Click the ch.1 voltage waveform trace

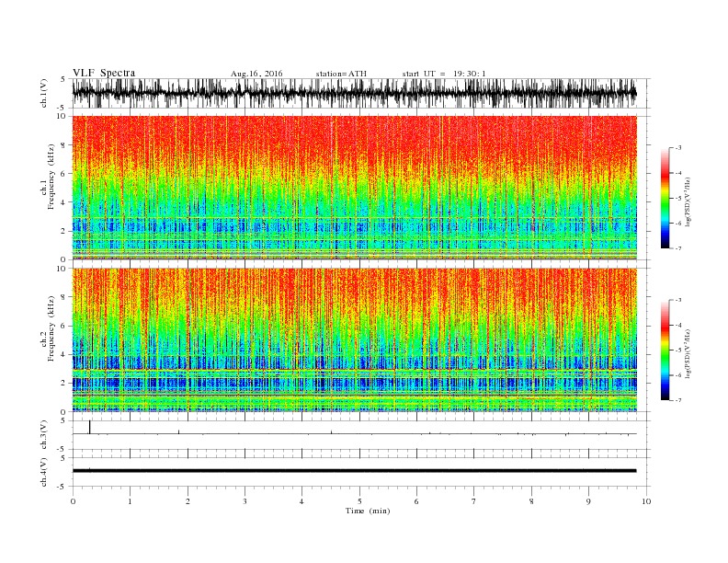click(x=354, y=93)
